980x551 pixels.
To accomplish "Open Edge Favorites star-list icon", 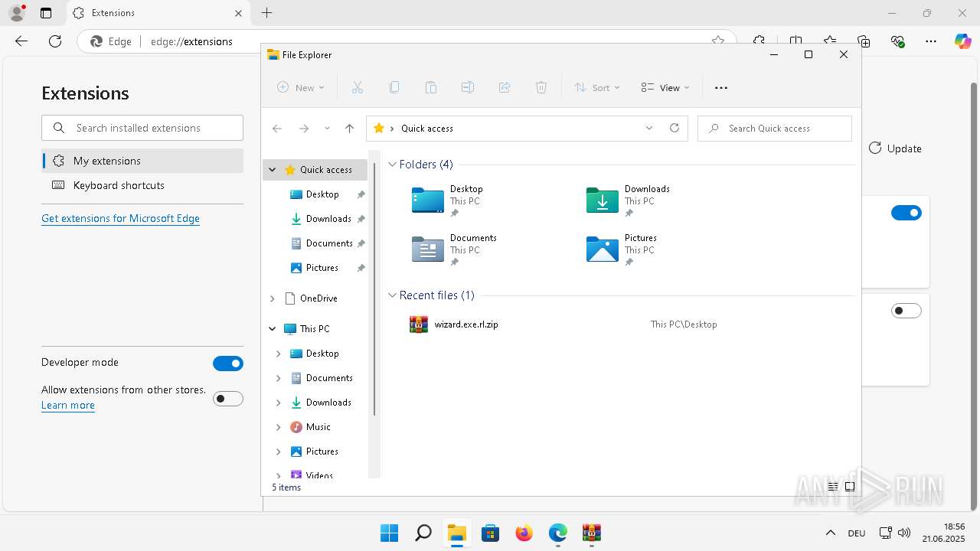I will 830,41.
